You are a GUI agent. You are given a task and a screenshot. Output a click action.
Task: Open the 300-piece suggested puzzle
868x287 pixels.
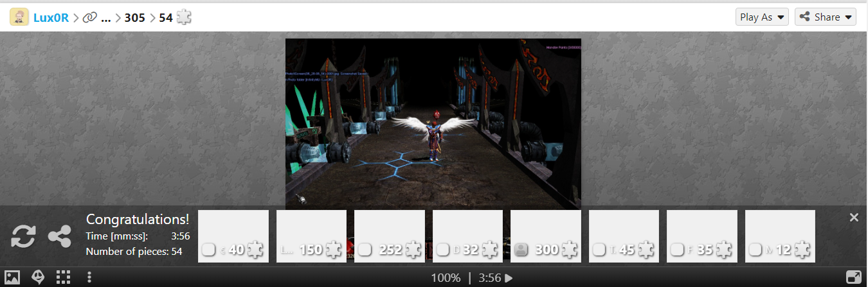click(x=546, y=236)
